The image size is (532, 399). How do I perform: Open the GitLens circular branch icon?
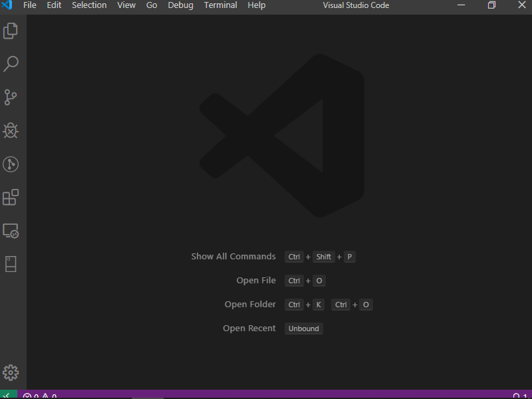tap(11, 164)
